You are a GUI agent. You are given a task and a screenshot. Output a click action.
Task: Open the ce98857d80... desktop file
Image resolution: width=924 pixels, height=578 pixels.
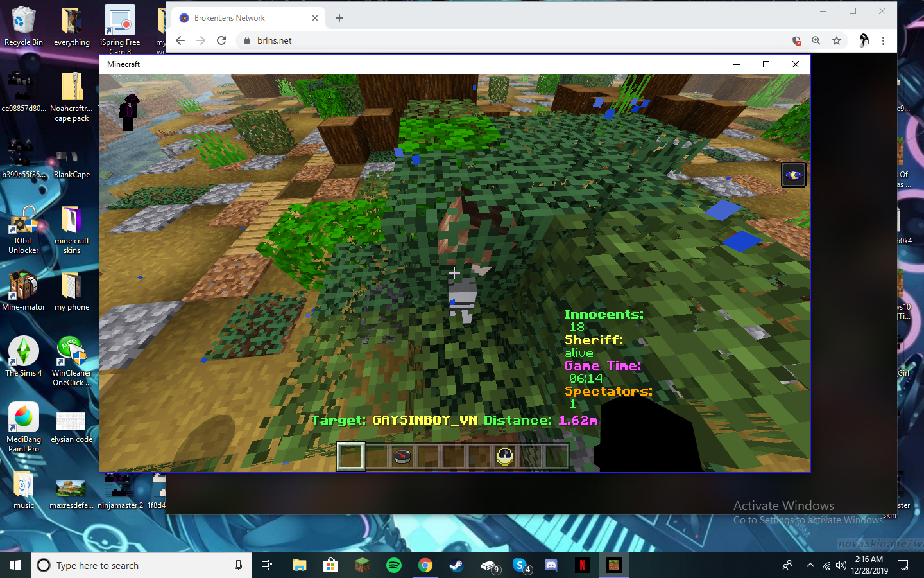tap(24, 91)
